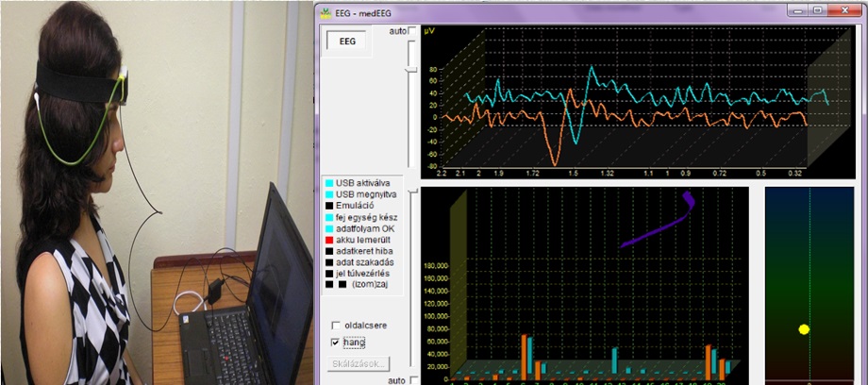Adjust the upper vertical scale slider handle
The image size is (868, 385).
(411, 70)
